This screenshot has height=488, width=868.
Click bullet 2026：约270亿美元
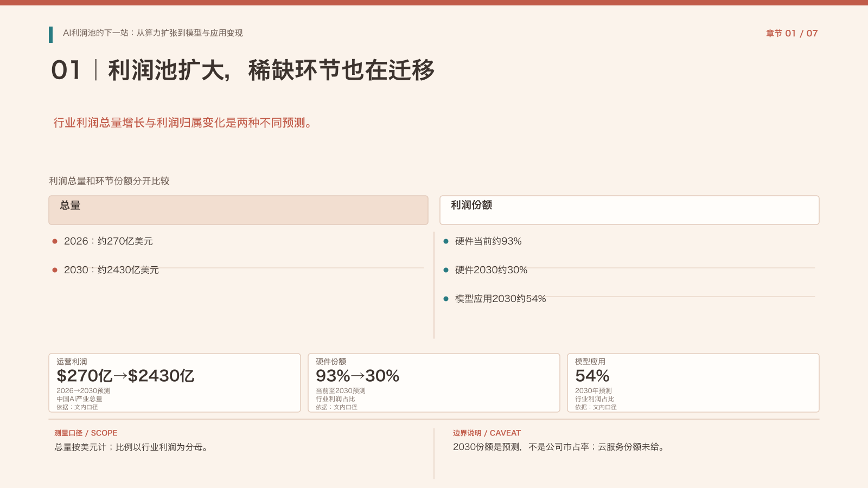click(108, 241)
